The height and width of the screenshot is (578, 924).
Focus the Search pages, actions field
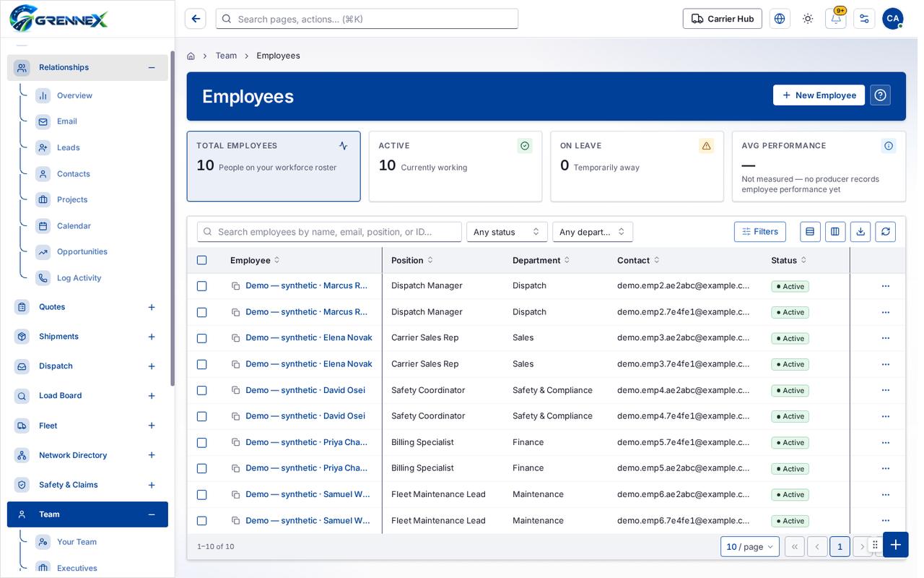(x=367, y=19)
